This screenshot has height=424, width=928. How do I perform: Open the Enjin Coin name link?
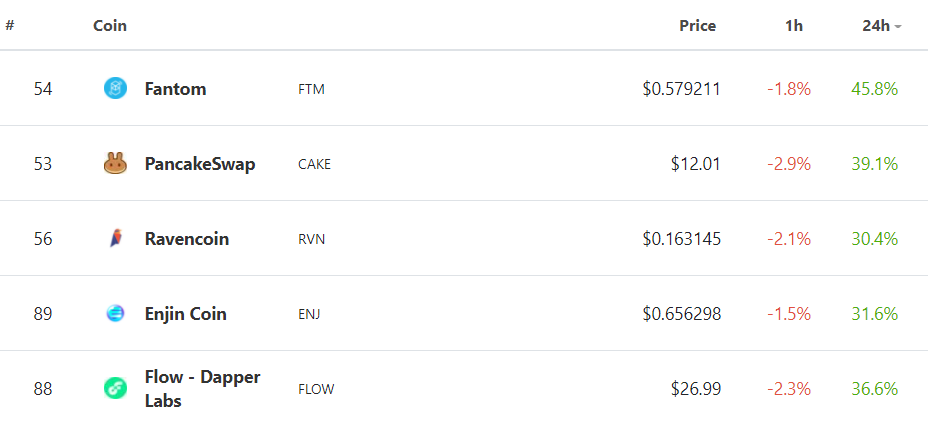pyautogui.click(x=185, y=314)
